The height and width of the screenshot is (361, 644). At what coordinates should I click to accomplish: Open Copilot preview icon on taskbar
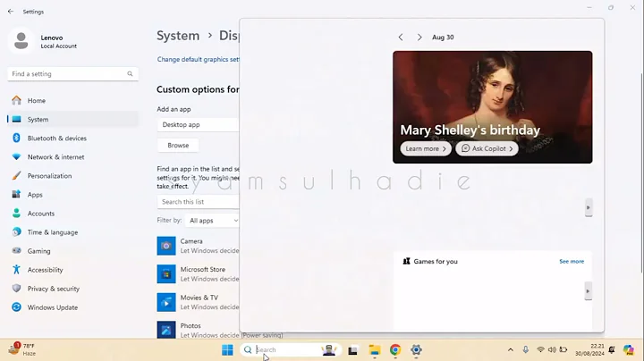click(x=629, y=350)
